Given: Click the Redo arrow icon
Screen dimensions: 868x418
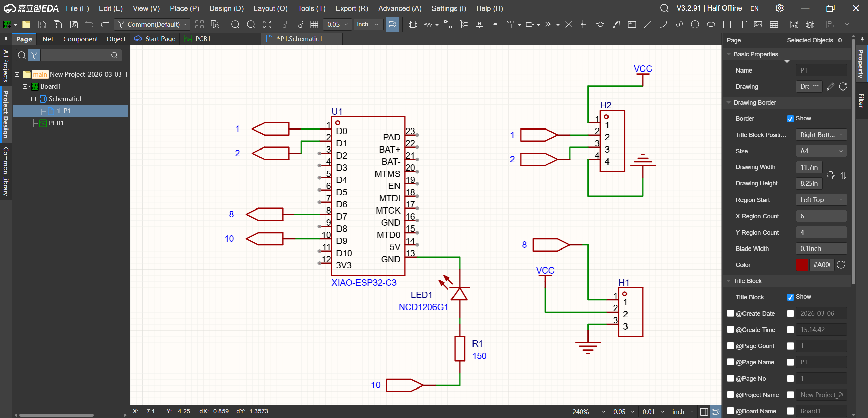Looking at the screenshot, I should [105, 24].
